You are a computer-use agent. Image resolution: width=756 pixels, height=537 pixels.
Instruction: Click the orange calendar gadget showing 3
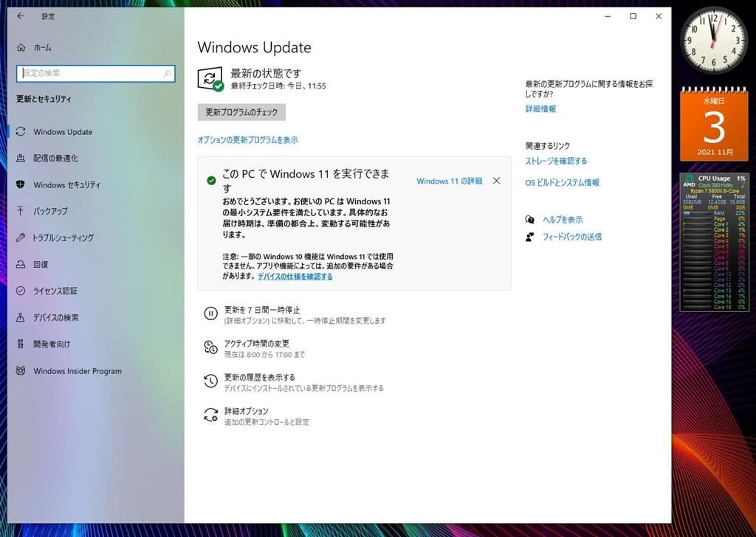(x=714, y=124)
